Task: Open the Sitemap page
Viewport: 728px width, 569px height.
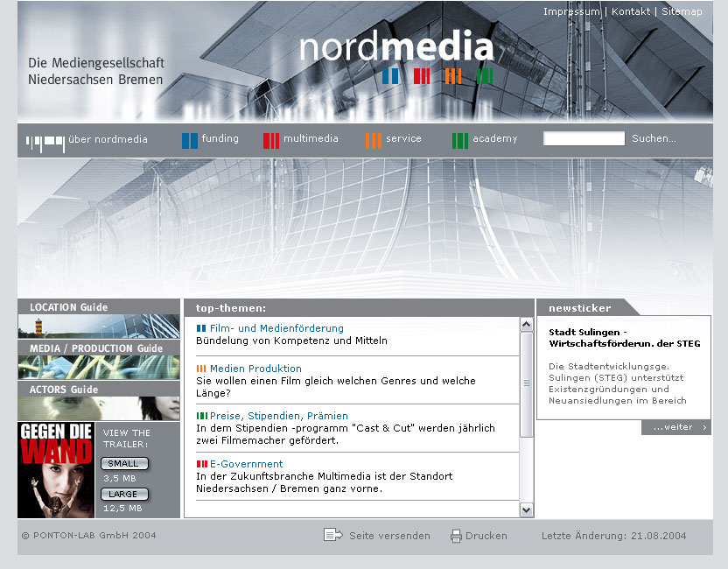Action: [x=682, y=11]
